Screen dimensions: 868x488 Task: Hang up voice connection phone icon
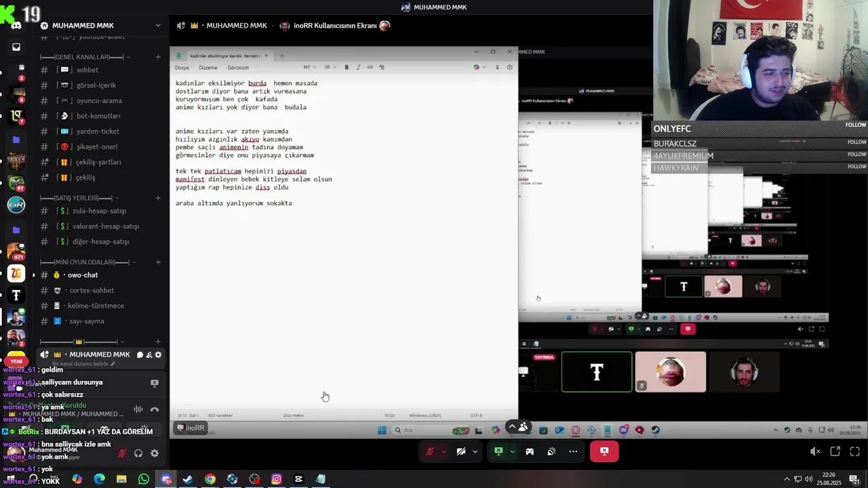coord(155,409)
